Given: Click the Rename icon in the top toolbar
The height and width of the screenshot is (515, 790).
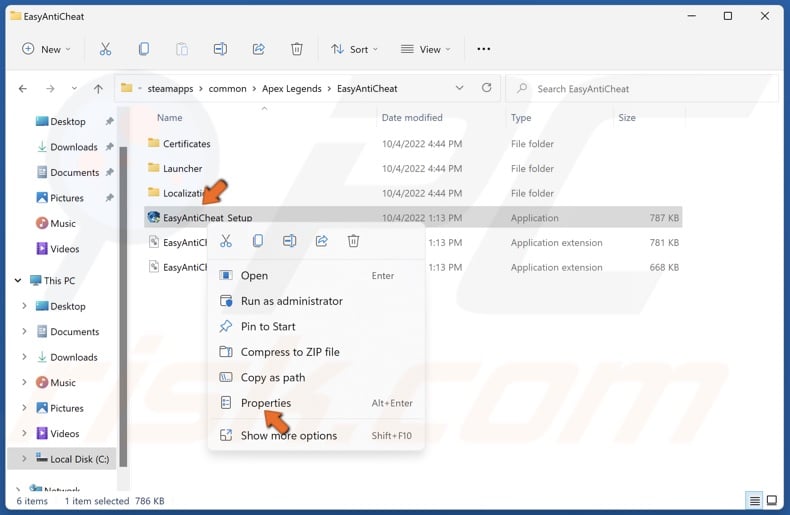Looking at the screenshot, I should pos(220,49).
